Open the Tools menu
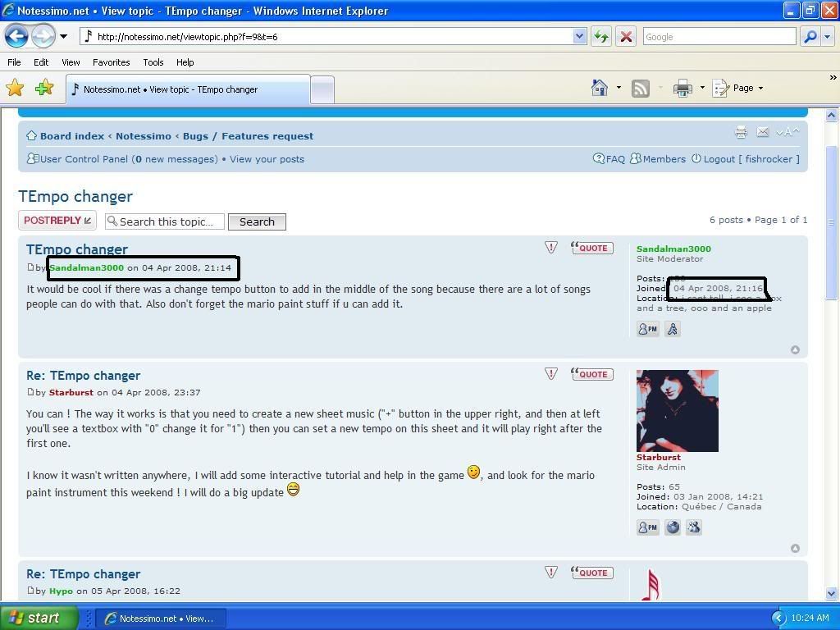The height and width of the screenshot is (630, 840). [x=153, y=62]
